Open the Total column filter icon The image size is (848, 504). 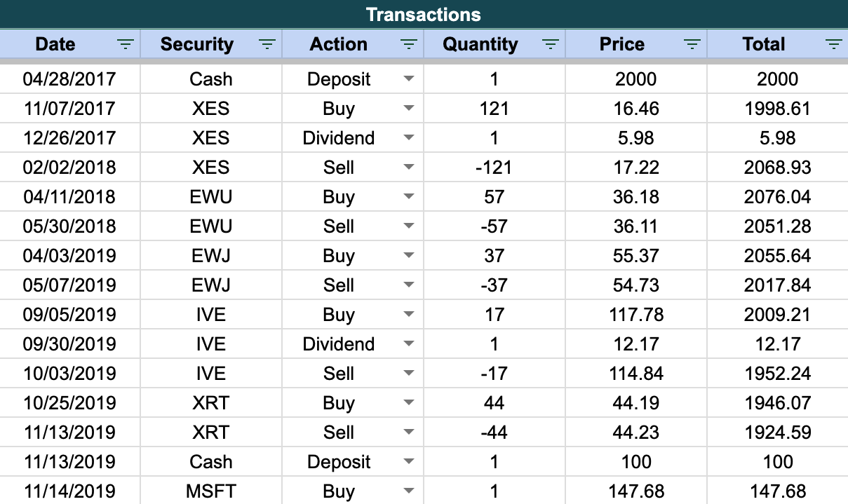[x=833, y=45]
